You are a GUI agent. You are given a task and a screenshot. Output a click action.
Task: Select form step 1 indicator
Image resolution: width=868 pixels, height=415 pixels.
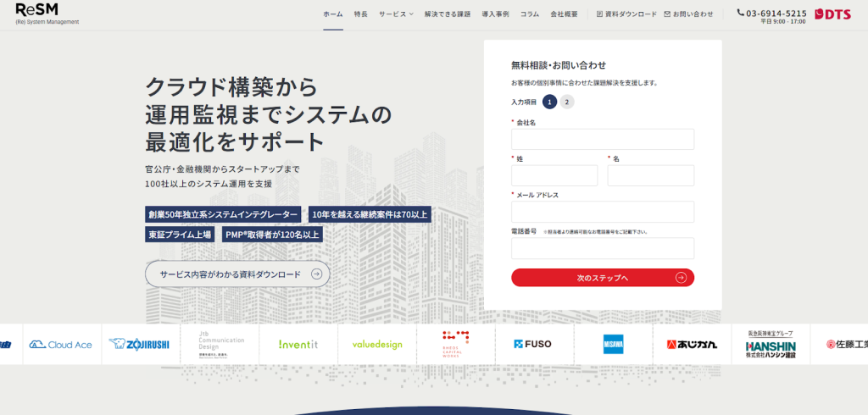[x=550, y=102]
